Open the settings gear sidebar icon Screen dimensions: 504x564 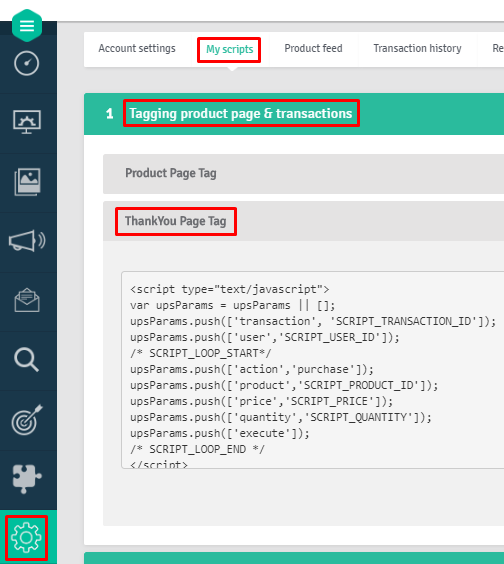coord(26,538)
